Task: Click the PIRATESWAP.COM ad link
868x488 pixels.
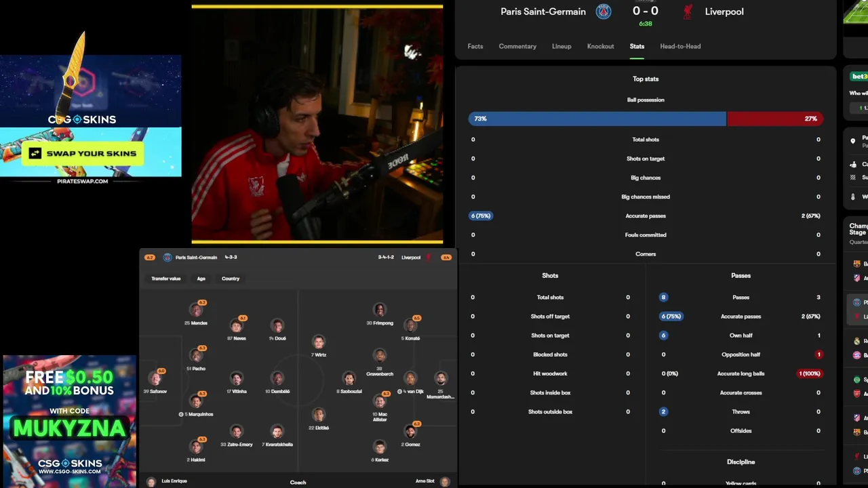Action: [83, 181]
